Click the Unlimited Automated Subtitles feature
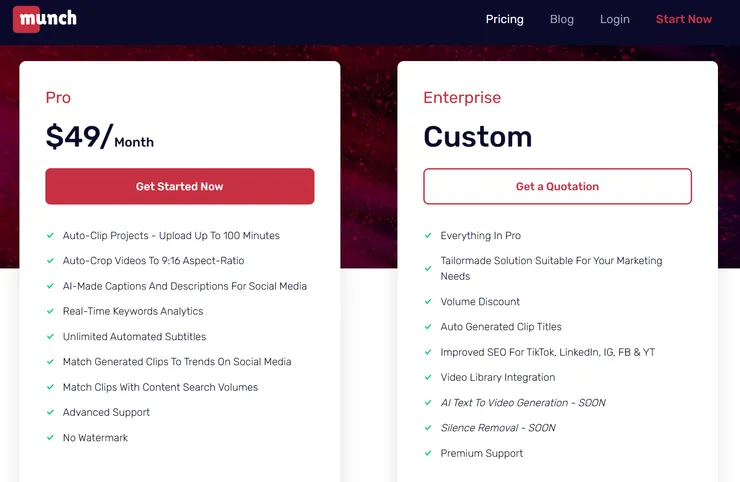Screen dimensions: 740x482 pyautogui.click(x=134, y=336)
